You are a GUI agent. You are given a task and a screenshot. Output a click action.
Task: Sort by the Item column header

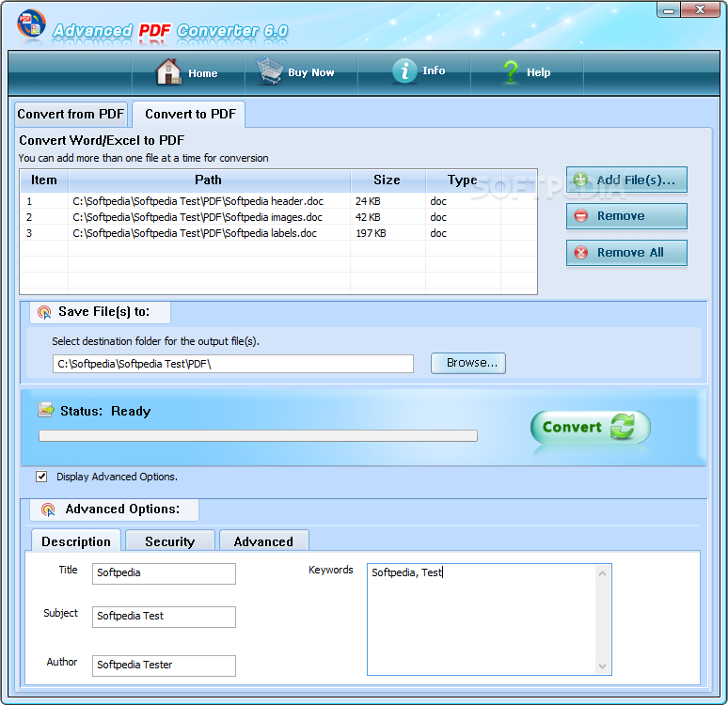tap(44, 180)
